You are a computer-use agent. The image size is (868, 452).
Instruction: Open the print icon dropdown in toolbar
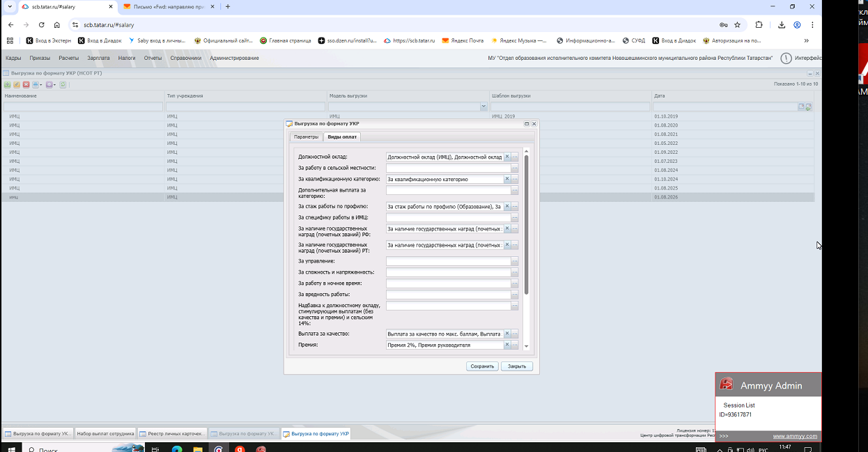coord(38,84)
